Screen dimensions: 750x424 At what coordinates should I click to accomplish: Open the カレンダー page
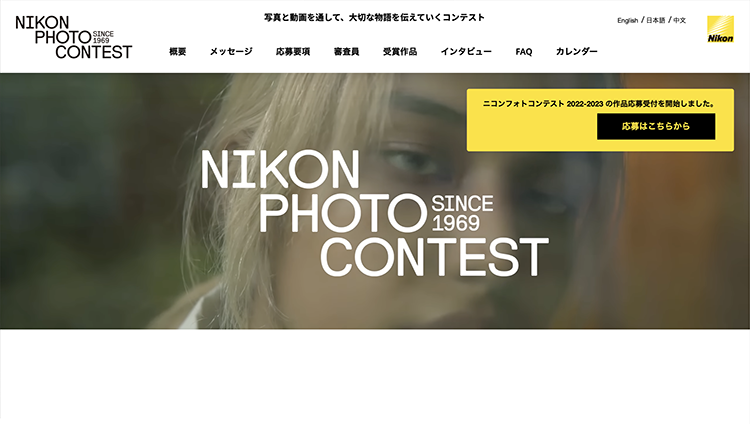pyautogui.click(x=576, y=51)
